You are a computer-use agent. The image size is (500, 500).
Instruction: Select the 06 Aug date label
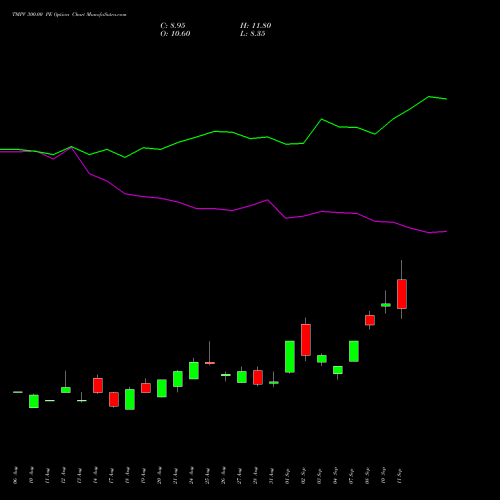pyautogui.click(x=15, y=475)
